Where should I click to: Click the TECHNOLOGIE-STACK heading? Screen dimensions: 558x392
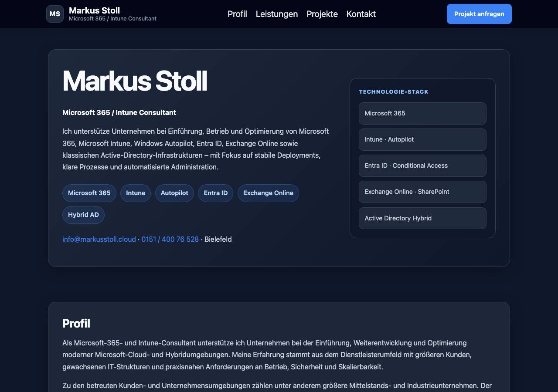[394, 92]
